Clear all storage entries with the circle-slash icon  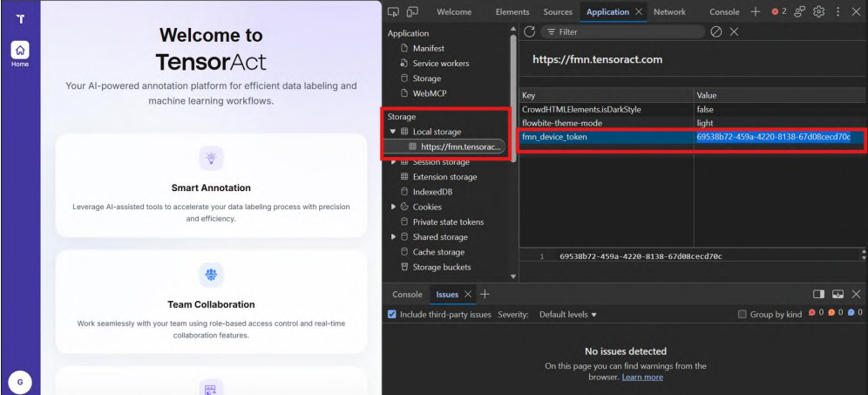pyautogui.click(x=715, y=31)
